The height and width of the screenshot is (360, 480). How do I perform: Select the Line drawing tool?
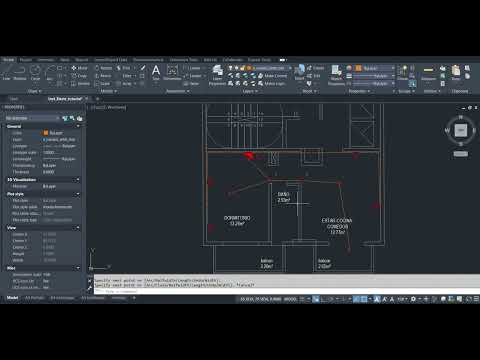tap(6, 72)
